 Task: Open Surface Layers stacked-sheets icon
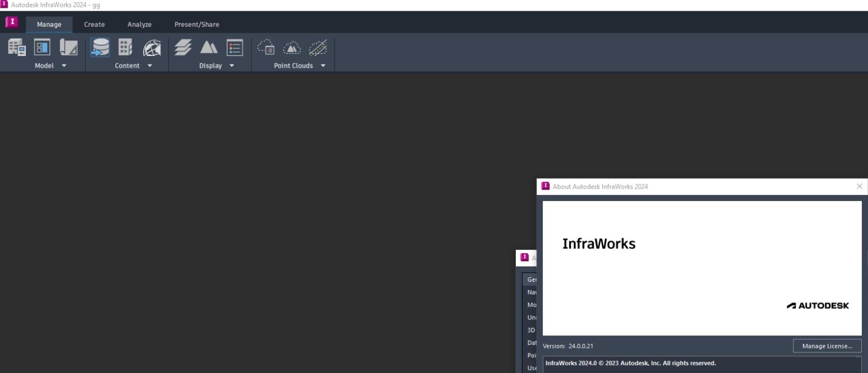pyautogui.click(x=182, y=48)
